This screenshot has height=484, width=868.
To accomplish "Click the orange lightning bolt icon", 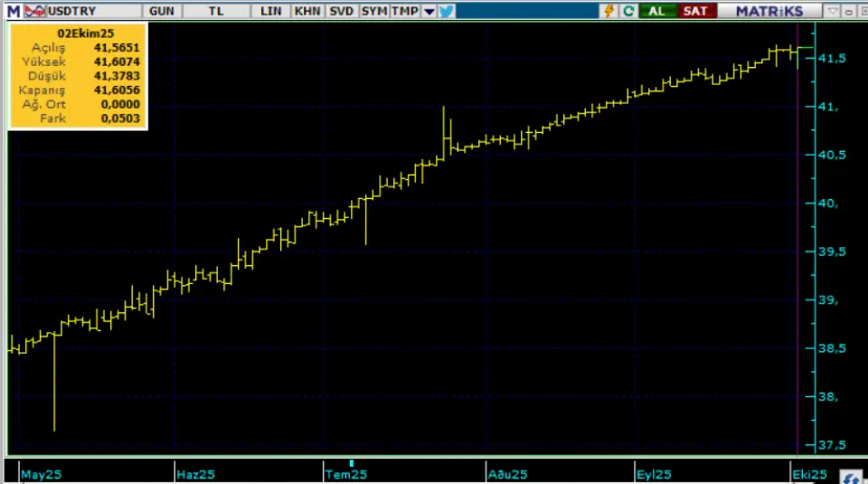I will point(609,11).
